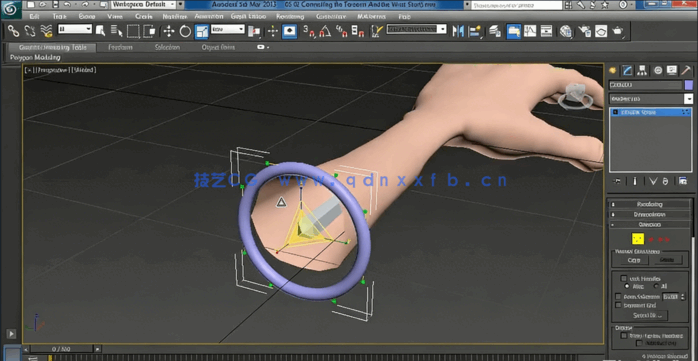Open the selection filter dropdown
The width and height of the screenshot is (698, 361).
coord(75,29)
